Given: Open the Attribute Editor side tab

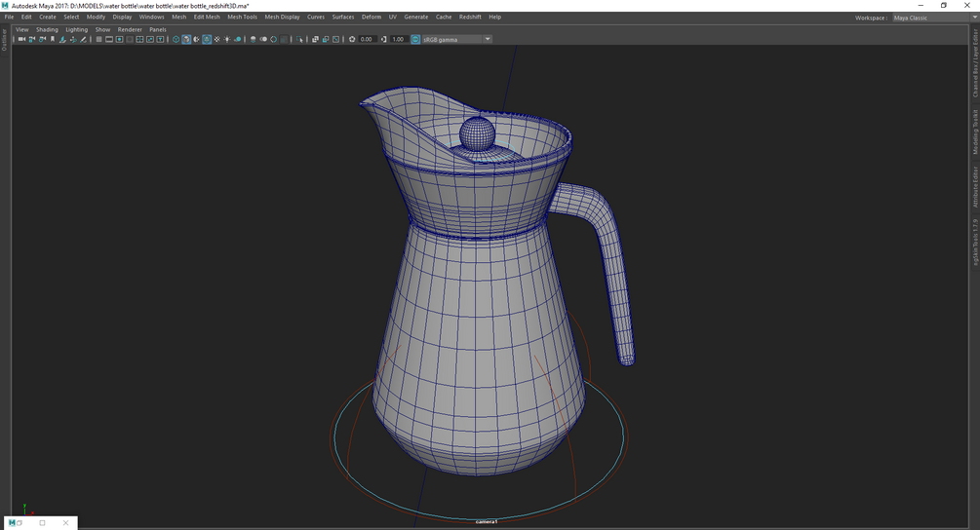Looking at the screenshot, I should point(975,187).
